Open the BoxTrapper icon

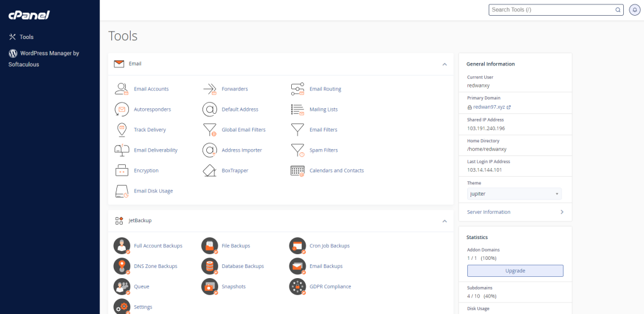coord(209,171)
